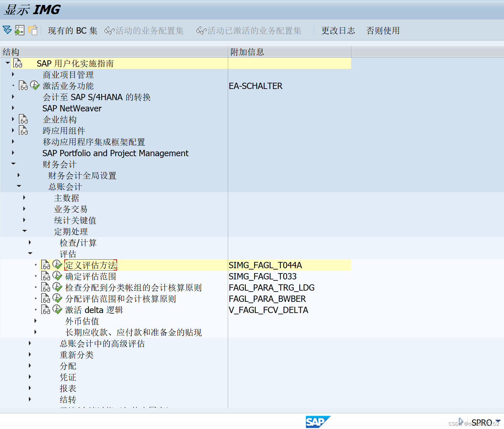Execute activity icon for 确定评估范围

pos(57,276)
